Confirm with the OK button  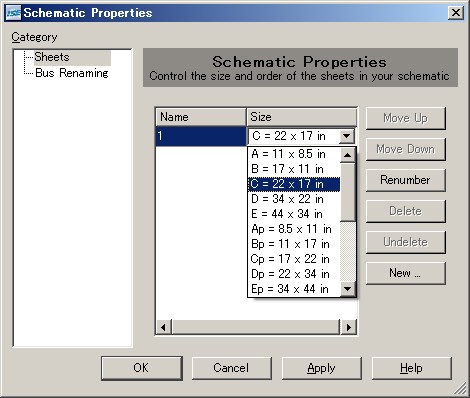(142, 368)
